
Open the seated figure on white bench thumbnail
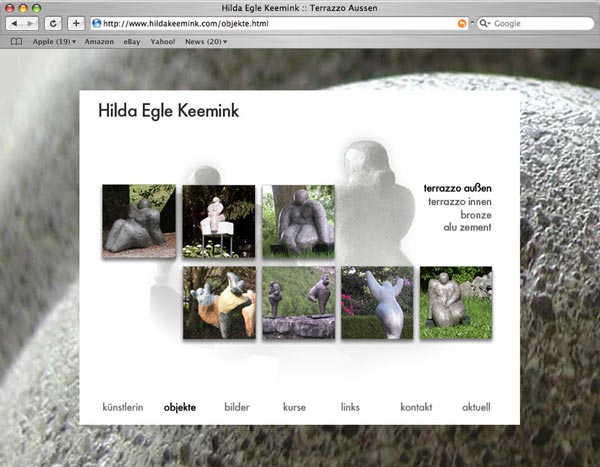tap(218, 222)
